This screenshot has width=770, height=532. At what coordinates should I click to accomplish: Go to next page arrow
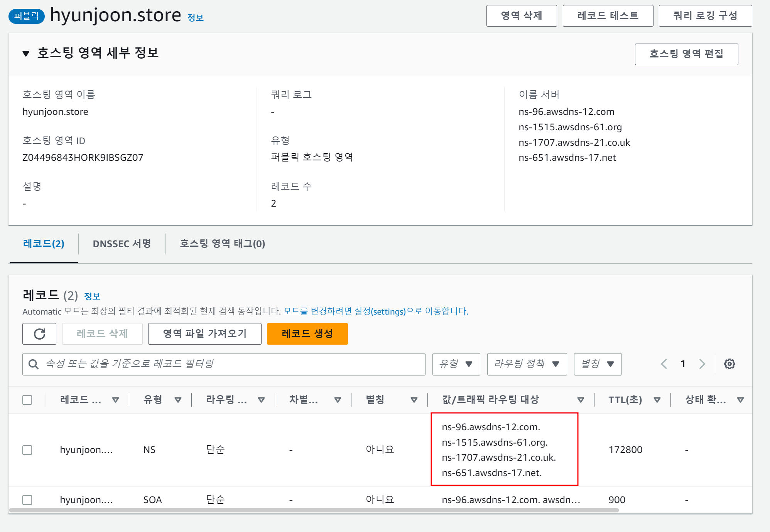tap(702, 364)
